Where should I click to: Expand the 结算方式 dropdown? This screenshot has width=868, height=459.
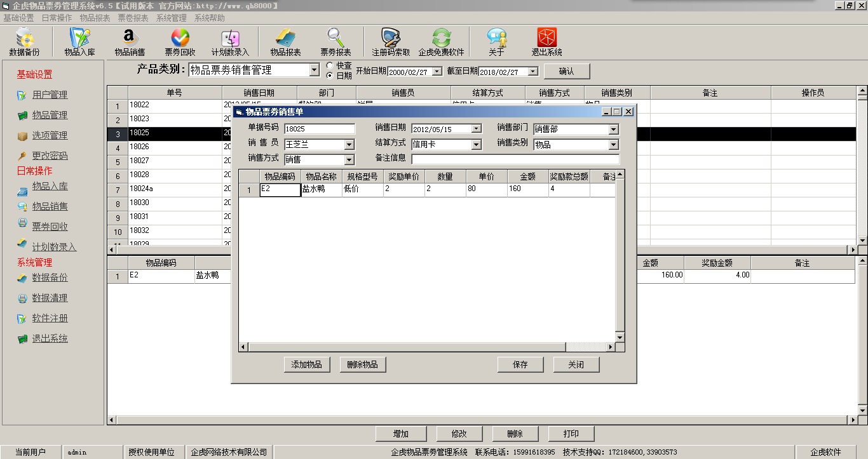pyautogui.click(x=477, y=144)
